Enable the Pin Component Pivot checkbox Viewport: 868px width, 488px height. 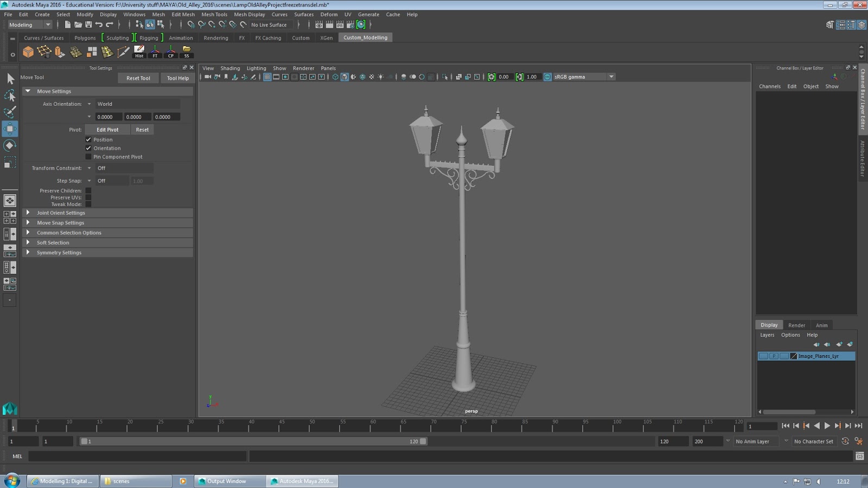[x=88, y=156]
